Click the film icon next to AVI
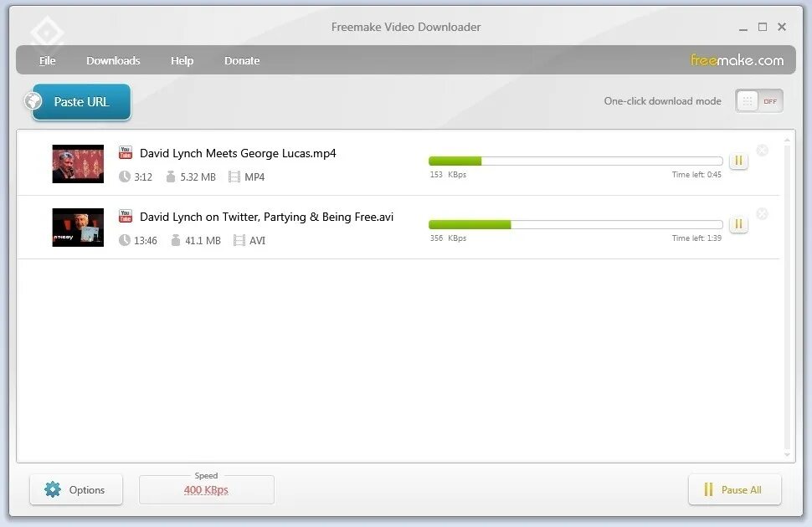 coord(239,240)
